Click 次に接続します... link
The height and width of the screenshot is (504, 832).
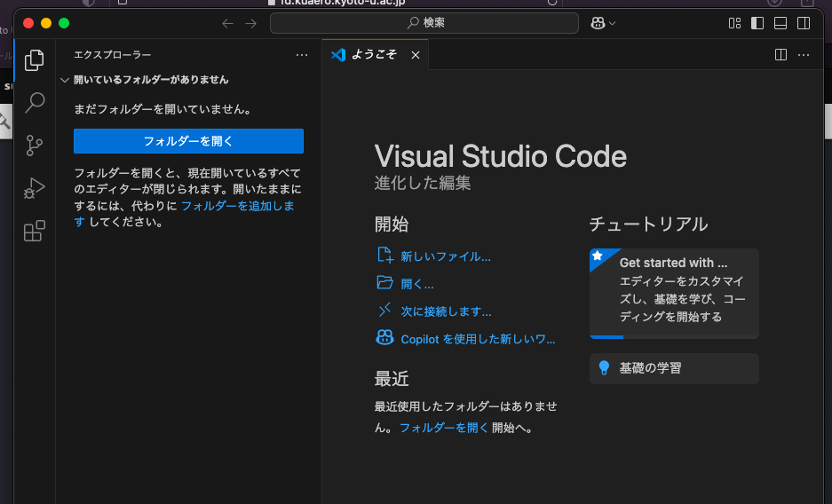click(446, 311)
